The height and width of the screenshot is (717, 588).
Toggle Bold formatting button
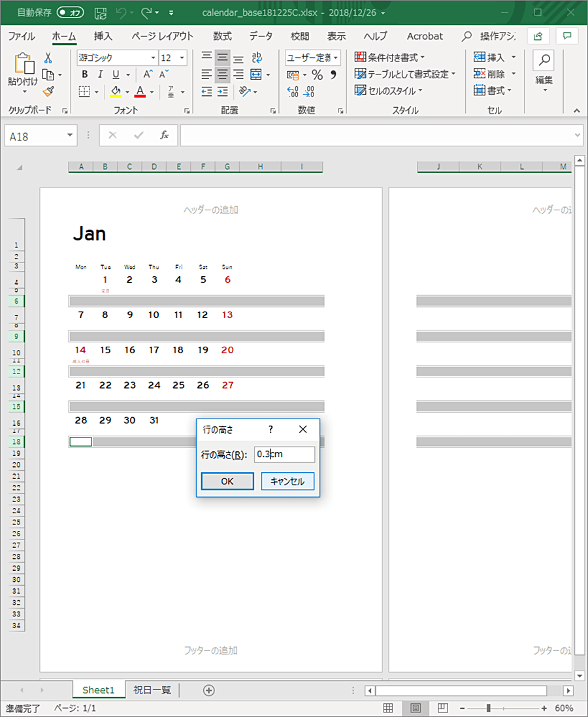tap(85, 74)
